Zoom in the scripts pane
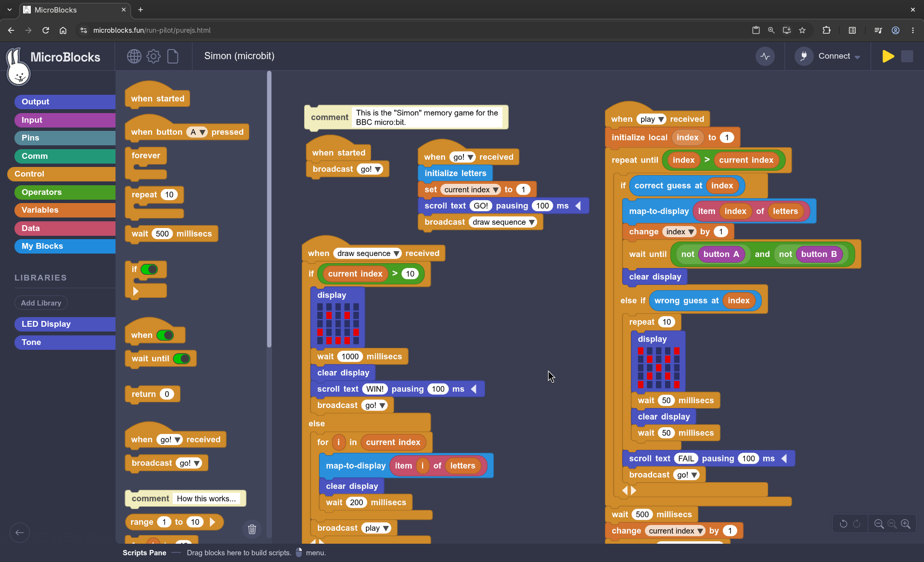 [906, 524]
